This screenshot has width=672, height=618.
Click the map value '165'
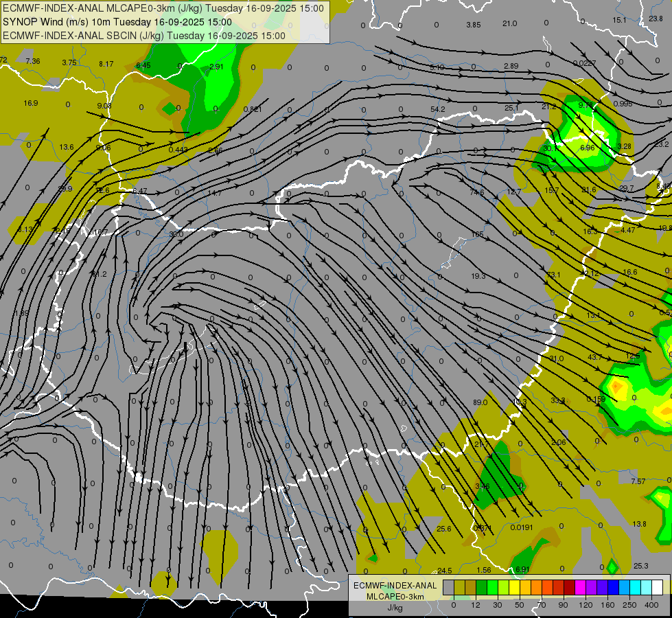click(477, 235)
